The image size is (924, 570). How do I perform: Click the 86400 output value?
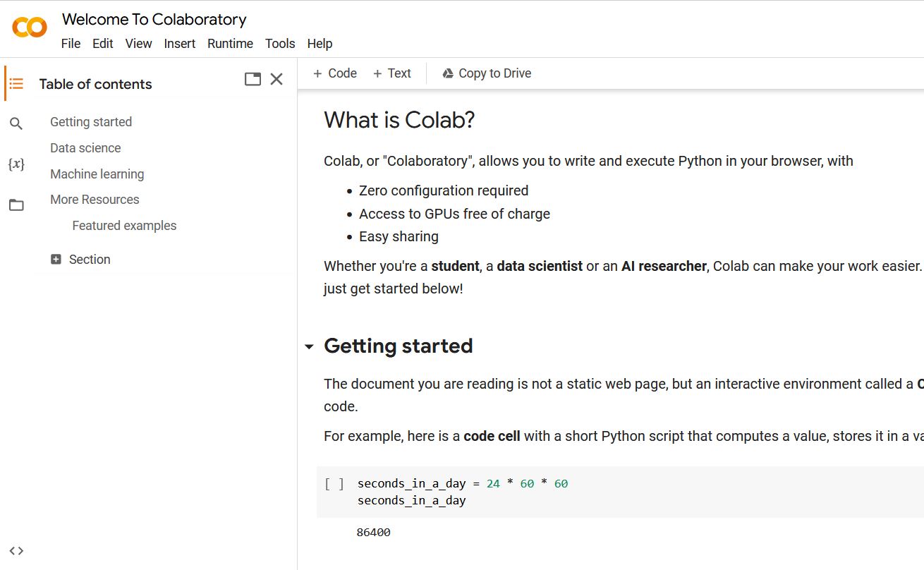[374, 533]
